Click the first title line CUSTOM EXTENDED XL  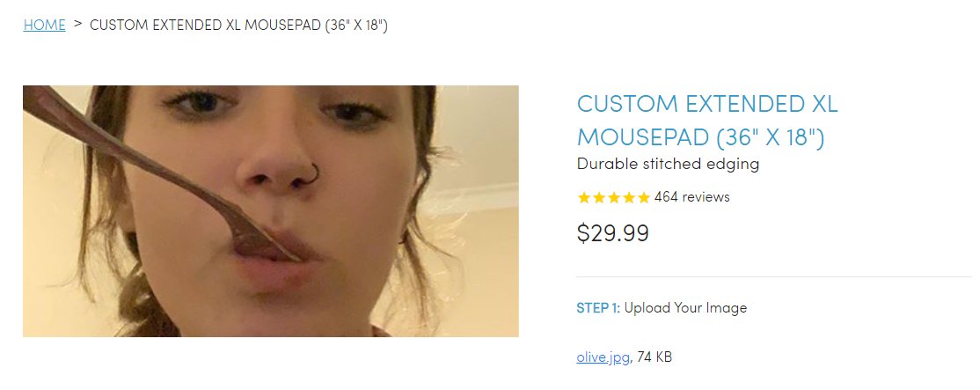[706, 105]
